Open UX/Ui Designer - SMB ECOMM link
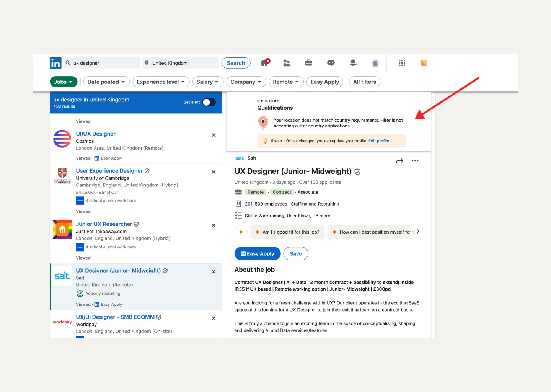This screenshot has height=392, width=551. coord(115,317)
